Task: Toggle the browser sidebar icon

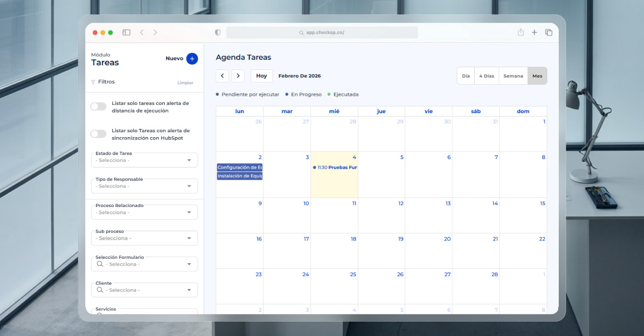Action: click(126, 33)
